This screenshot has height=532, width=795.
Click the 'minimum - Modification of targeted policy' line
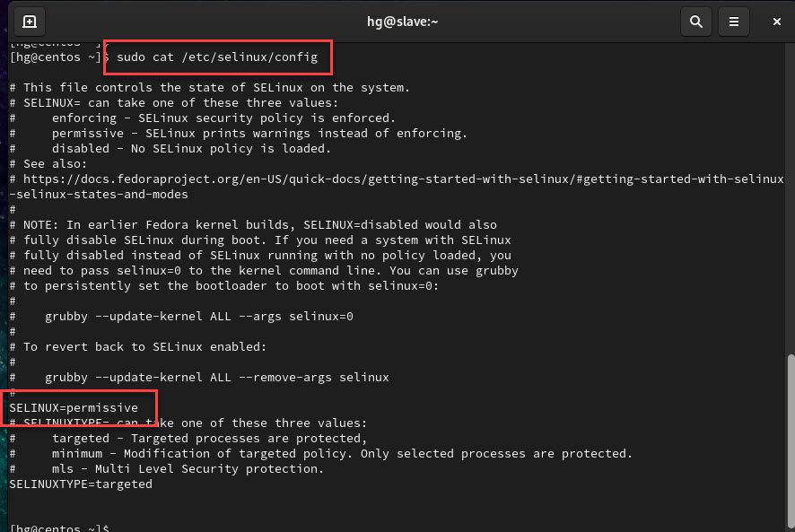coord(342,453)
